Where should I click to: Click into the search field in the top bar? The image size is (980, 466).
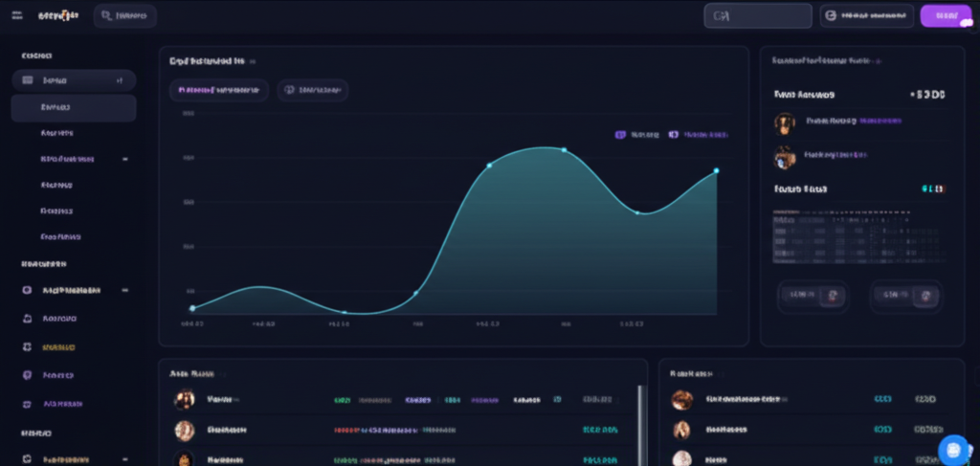click(x=758, y=16)
